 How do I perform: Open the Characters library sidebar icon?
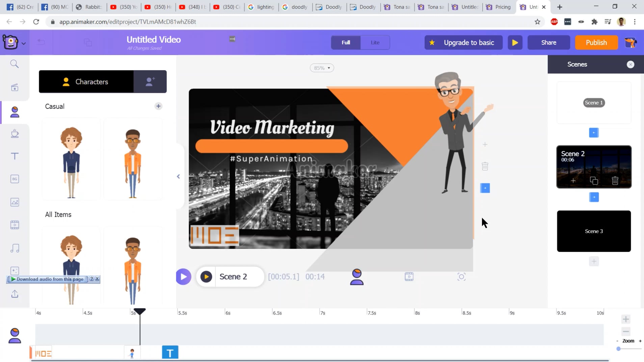[15, 112]
